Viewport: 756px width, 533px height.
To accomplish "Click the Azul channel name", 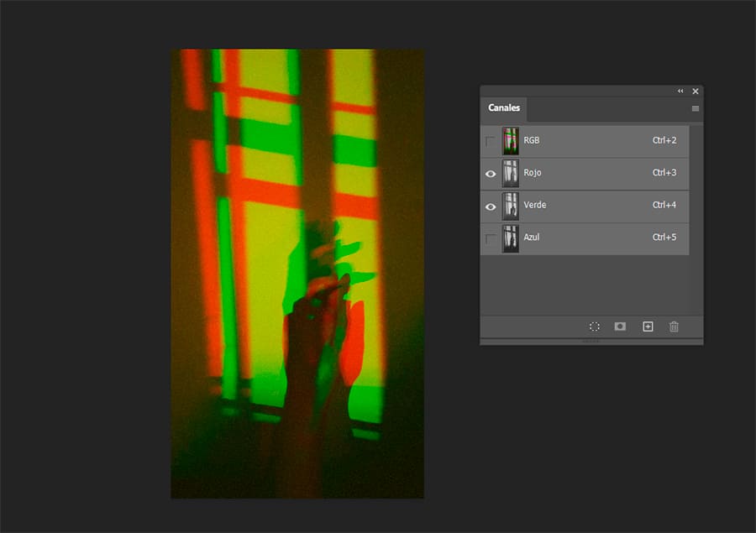I will [532, 237].
